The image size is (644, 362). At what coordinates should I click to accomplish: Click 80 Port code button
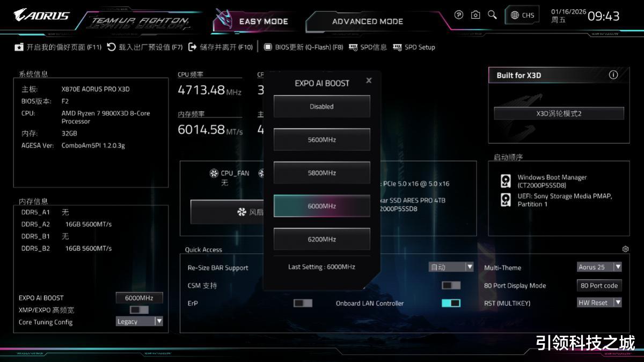click(x=599, y=285)
